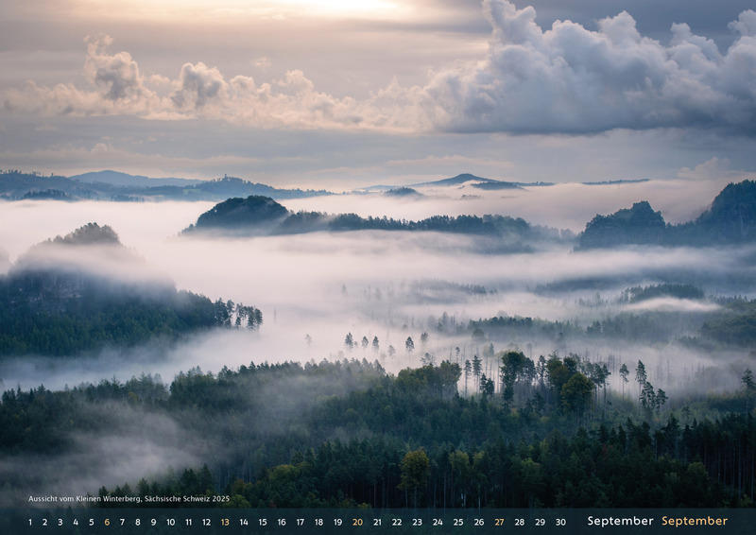The height and width of the screenshot is (535, 756).
Task: Click date 13 in the calendar row
Action: 225,522
